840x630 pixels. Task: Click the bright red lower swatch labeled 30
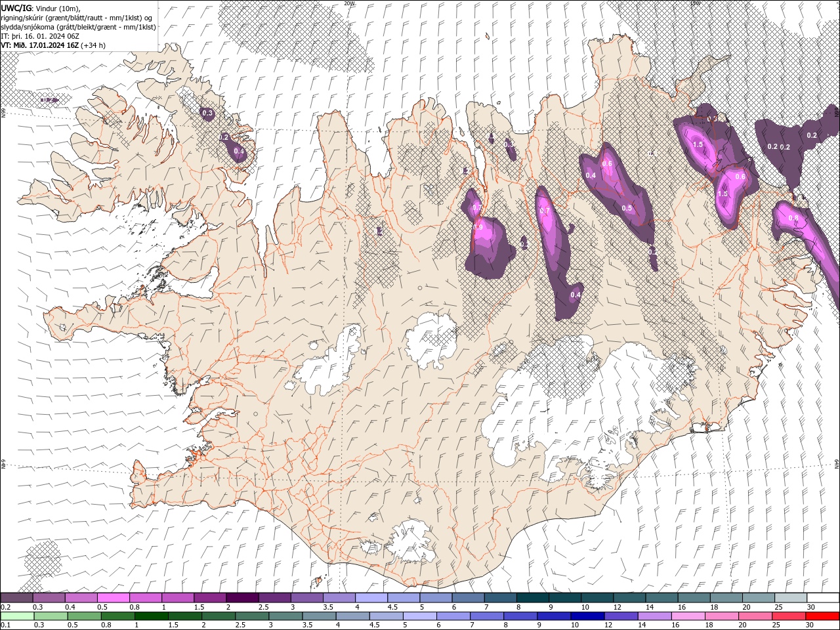tap(822, 616)
